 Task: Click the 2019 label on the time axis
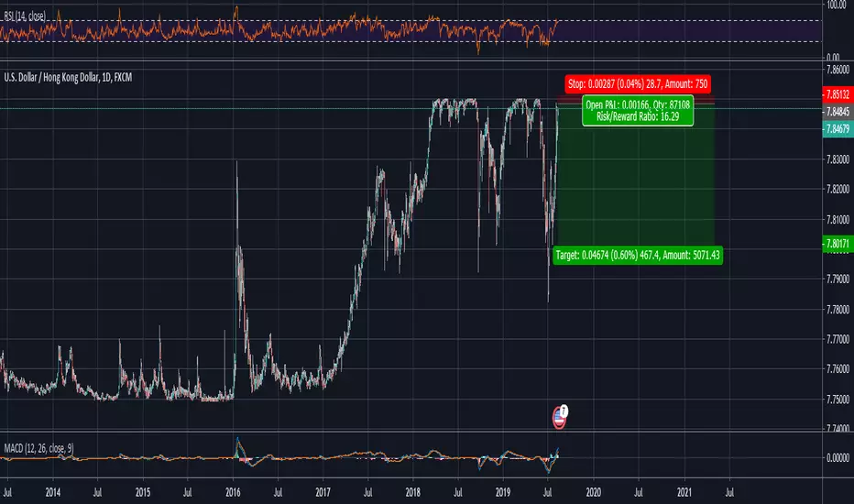(503, 493)
